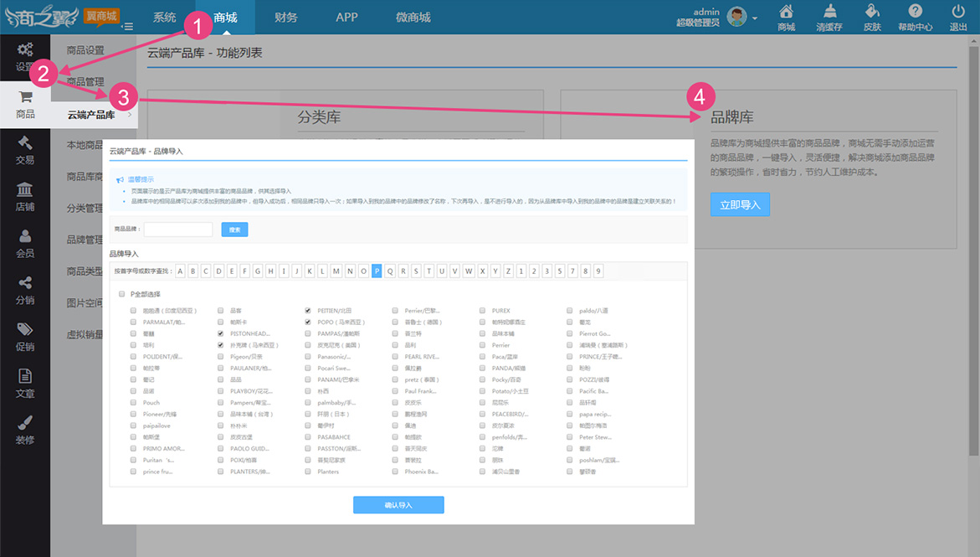This screenshot has width=980, height=557.
Task: Filter brands by letter W
Action: (469, 271)
